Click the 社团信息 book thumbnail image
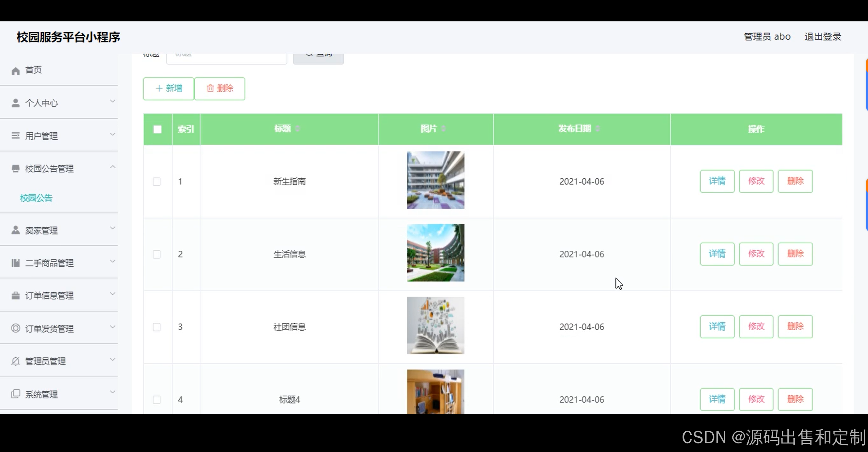This screenshot has height=452, width=868. [436, 325]
